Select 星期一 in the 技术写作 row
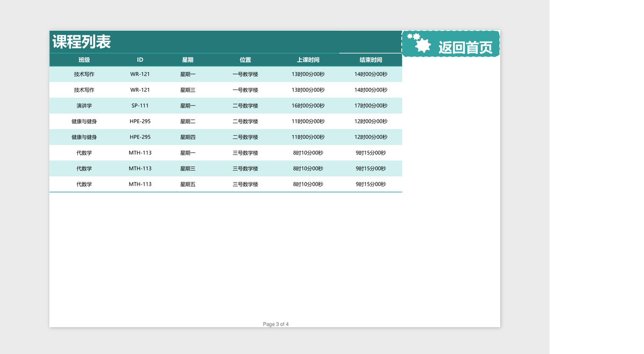The height and width of the screenshot is (354, 644). [x=188, y=74]
